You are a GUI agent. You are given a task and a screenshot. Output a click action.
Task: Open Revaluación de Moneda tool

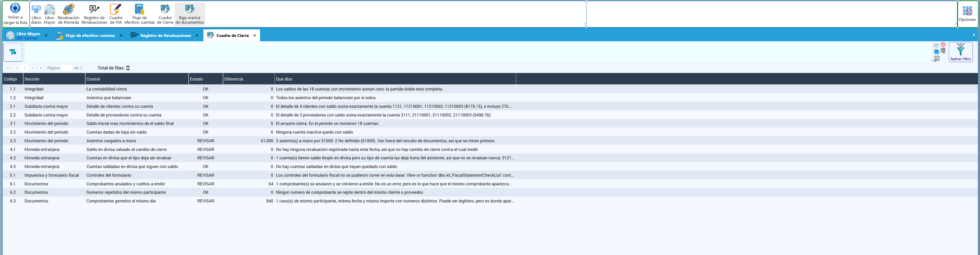click(68, 15)
